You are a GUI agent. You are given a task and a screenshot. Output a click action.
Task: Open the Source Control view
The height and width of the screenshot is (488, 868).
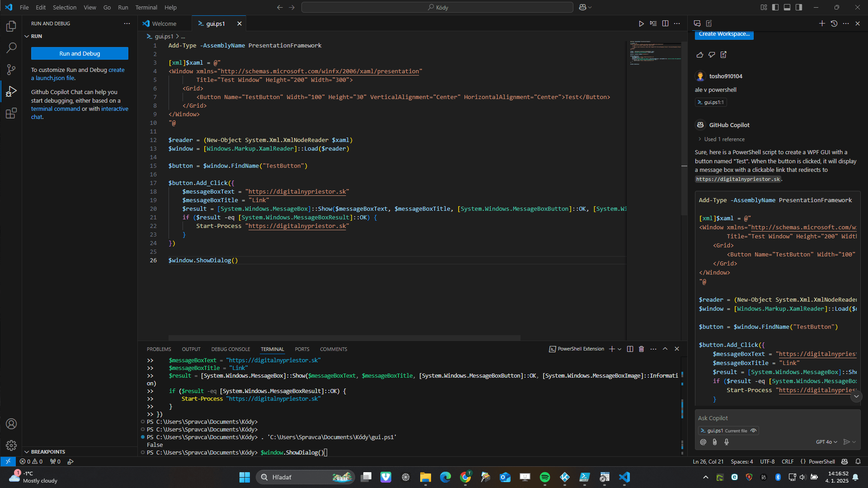11,70
